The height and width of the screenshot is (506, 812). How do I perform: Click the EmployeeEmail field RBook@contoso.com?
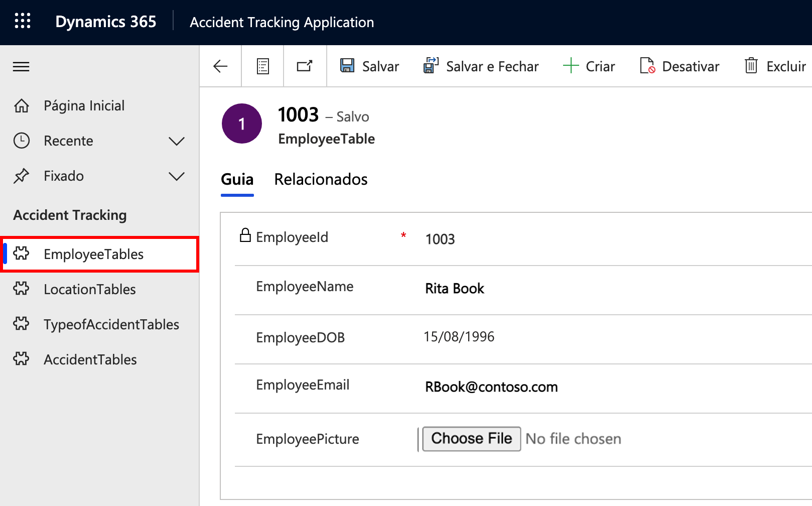pos(491,387)
